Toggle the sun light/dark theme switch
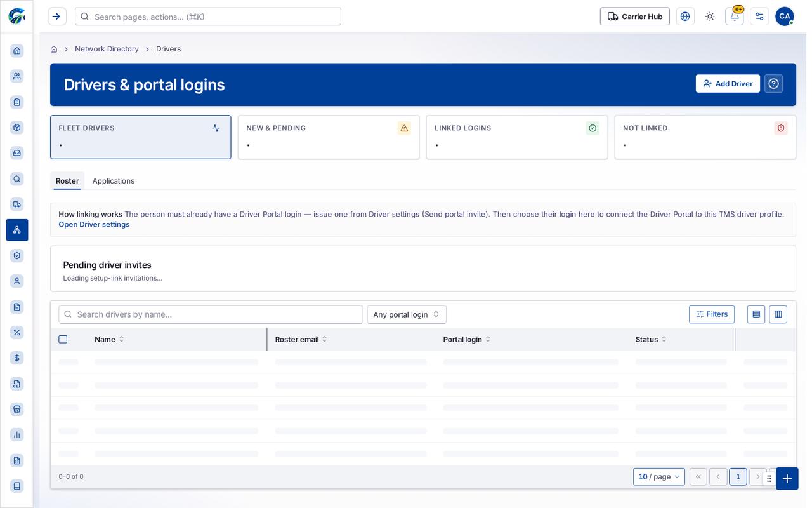The image size is (812, 508). (710, 17)
